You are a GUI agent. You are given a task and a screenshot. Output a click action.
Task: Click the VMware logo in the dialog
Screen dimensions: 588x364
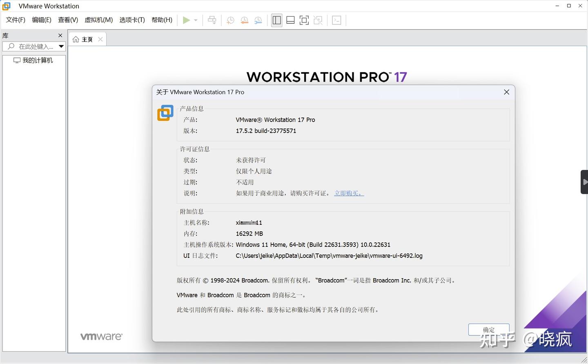[x=165, y=113]
